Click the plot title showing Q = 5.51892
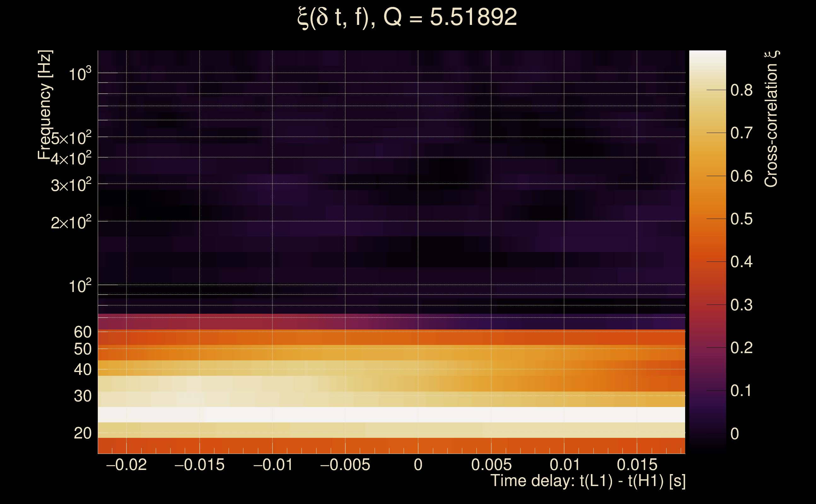This screenshot has height=504, width=816. click(x=407, y=17)
